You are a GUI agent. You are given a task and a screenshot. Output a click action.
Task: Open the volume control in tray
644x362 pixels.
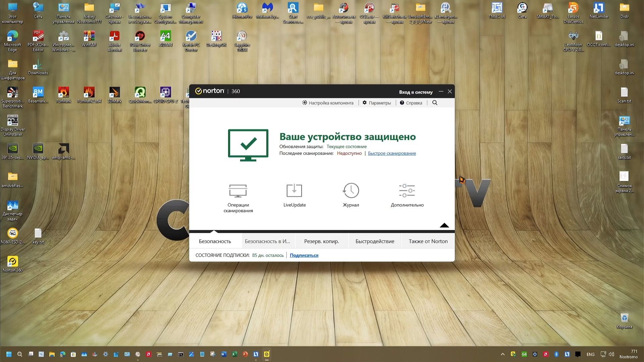[611, 354]
